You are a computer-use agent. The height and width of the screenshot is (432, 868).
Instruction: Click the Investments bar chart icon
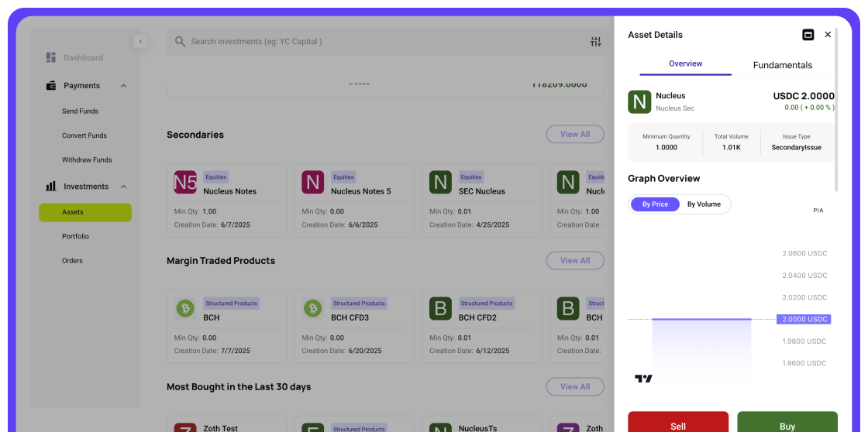pos(51,187)
